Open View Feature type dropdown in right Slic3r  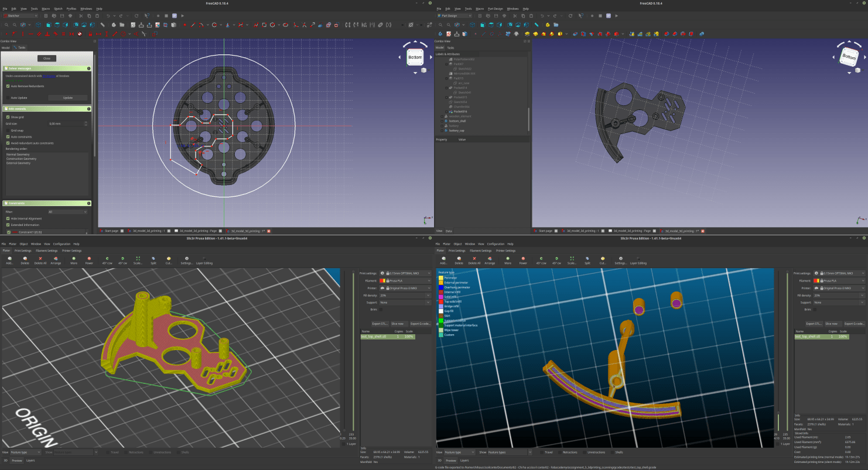tap(460, 452)
